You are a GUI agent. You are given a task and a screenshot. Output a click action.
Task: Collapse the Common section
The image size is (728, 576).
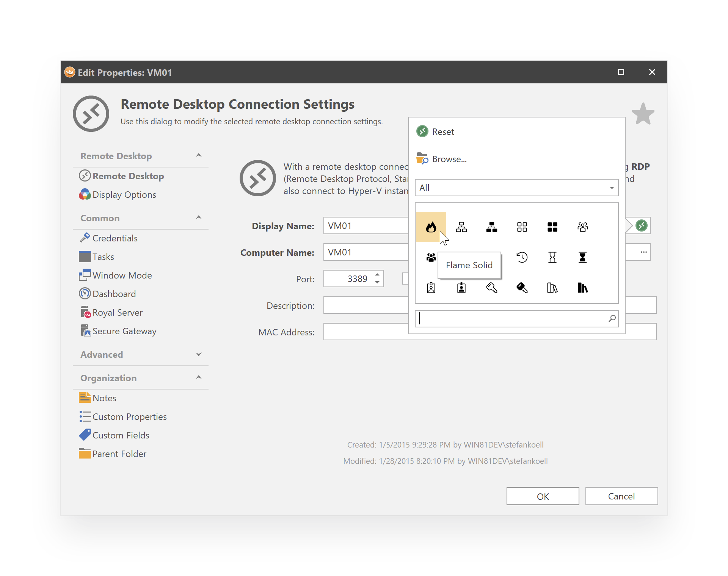click(198, 218)
